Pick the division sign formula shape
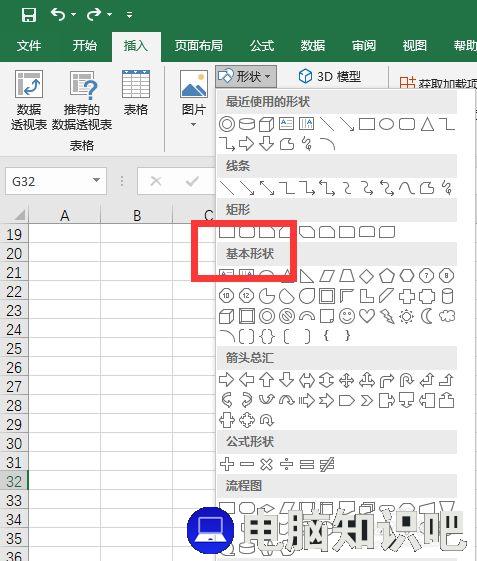Image resolution: width=477 pixels, height=561 pixels. pos(287,464)
